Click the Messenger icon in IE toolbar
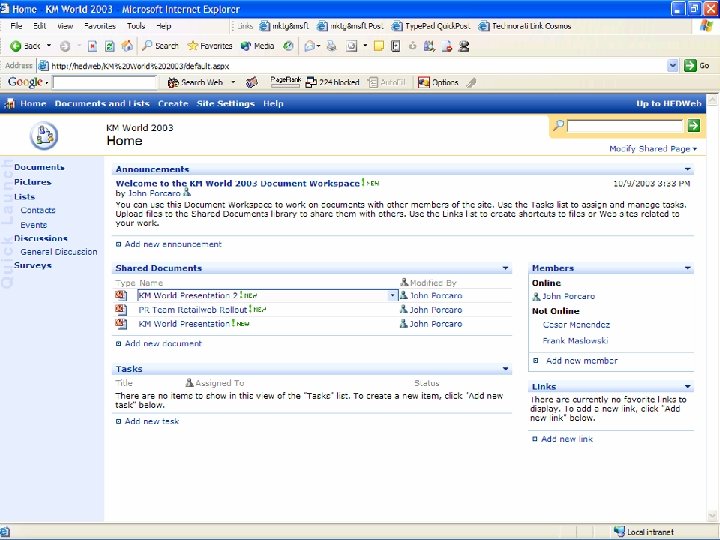This screenshot has height=540, width=720. coord(464,46)
